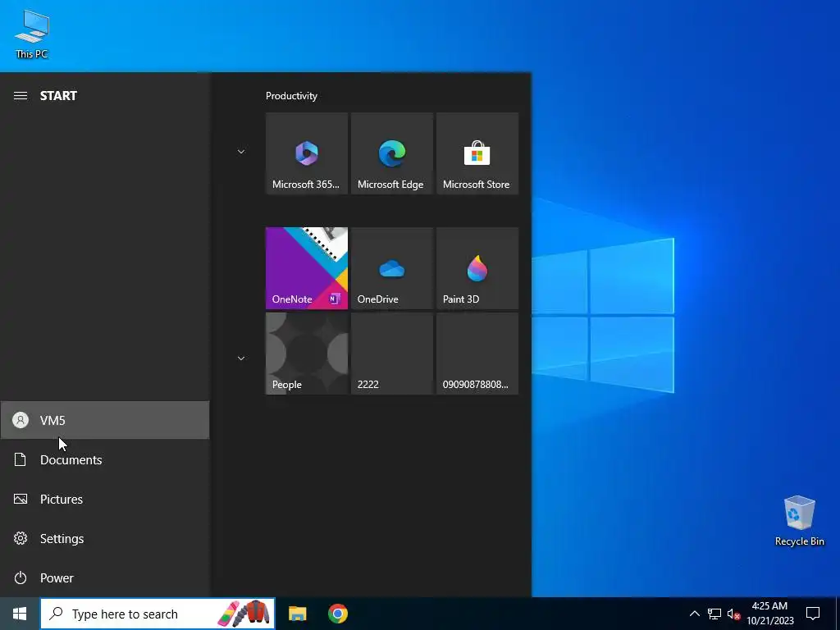Viewport: 840px width, 630px height.
Task: Open the Microsoft Store tile
Action: tap(477, 153)
